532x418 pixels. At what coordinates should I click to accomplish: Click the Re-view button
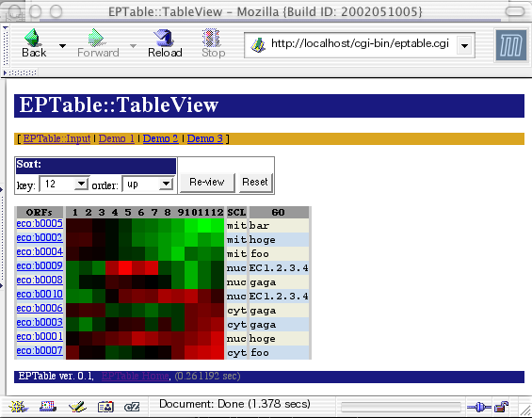click(x=207, y=183)
